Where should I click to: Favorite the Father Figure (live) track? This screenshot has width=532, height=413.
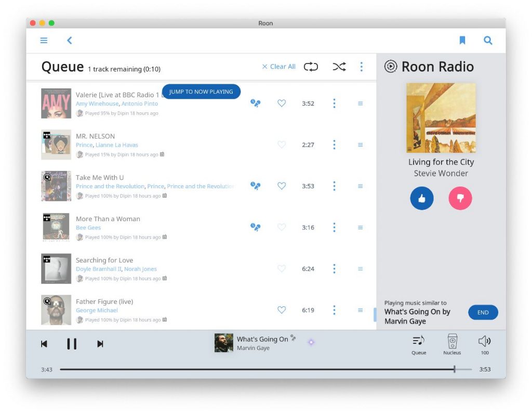click(282, 310)
